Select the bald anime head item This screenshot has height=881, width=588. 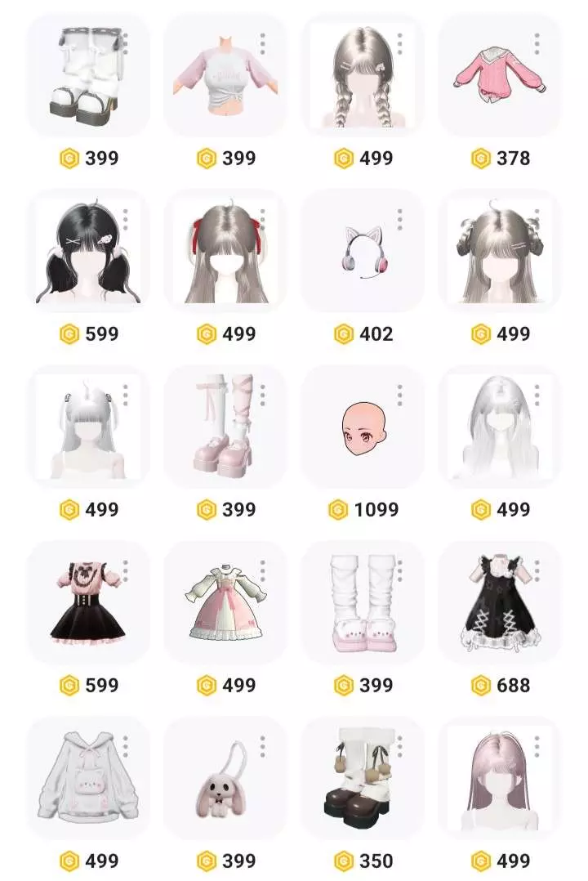pos(363,427)
